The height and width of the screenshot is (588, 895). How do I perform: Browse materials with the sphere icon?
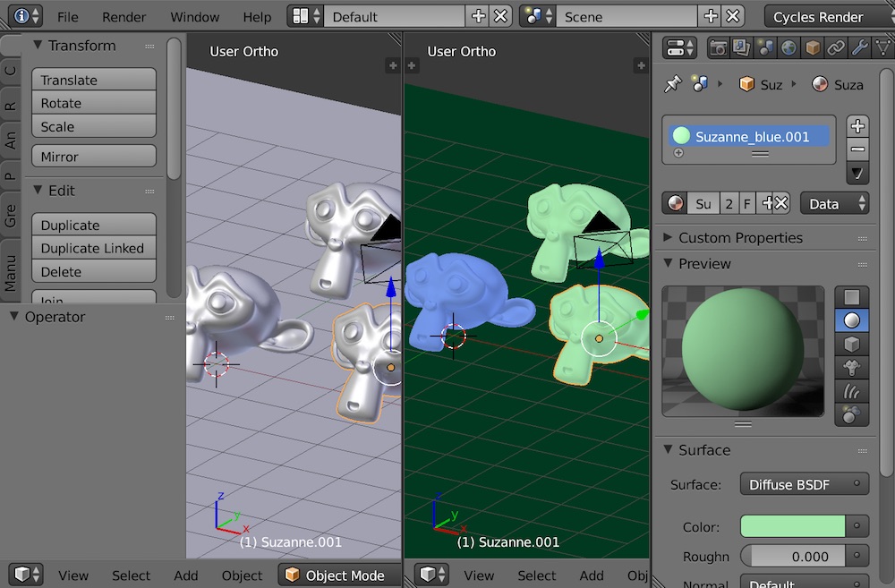(675, 204)
